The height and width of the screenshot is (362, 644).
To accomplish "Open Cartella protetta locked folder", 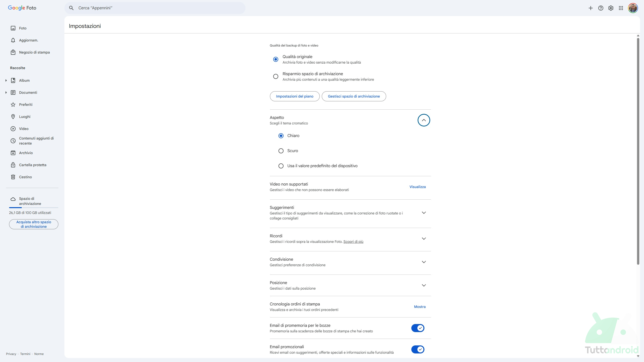I will 32,165.
